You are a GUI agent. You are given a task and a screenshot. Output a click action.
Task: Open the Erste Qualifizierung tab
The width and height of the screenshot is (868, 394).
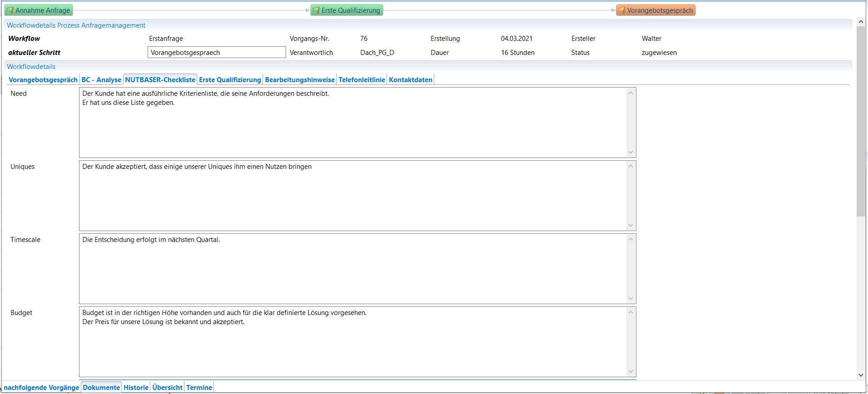tap(230, 80)
